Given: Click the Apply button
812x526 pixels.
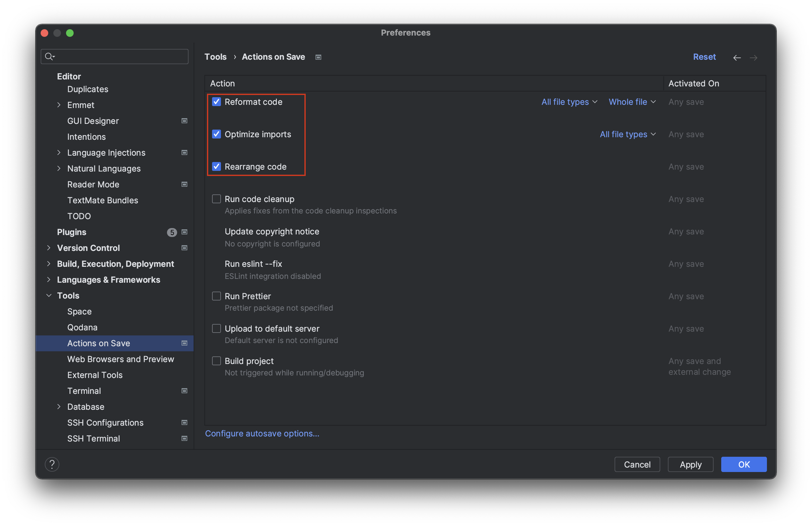Looking at the screenshot, I should pyautogui.click(x=690, y=464).
